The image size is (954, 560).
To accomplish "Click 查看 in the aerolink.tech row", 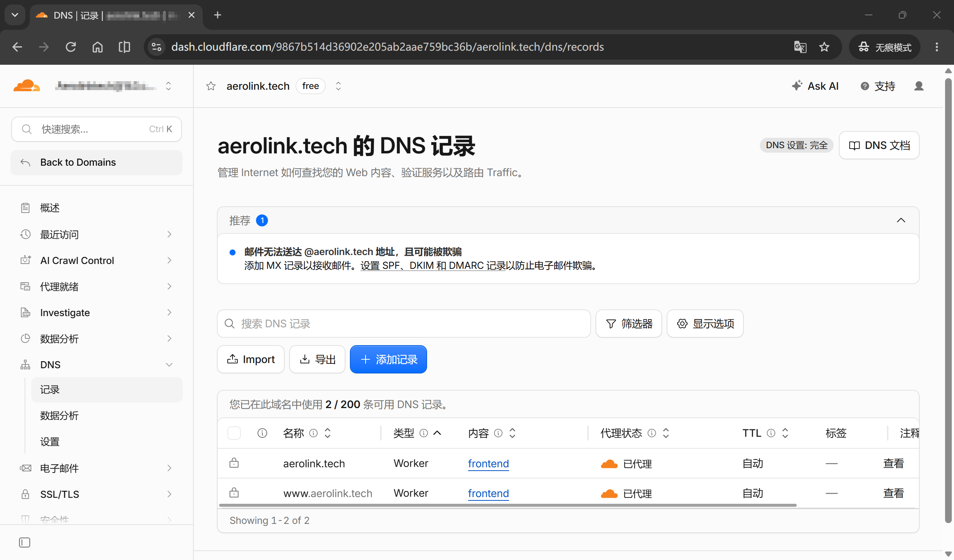I will click(x=893, y=464).
